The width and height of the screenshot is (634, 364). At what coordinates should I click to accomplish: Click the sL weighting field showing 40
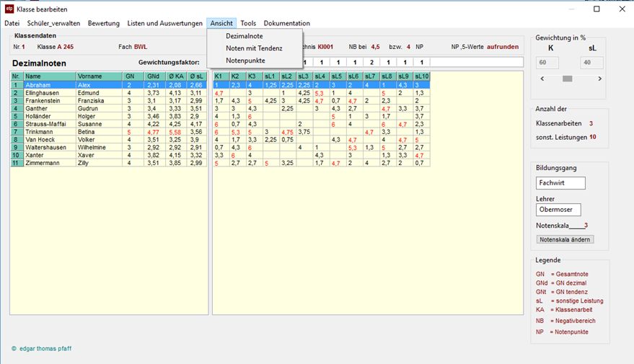pyautogui.click(x=591, y=63)
